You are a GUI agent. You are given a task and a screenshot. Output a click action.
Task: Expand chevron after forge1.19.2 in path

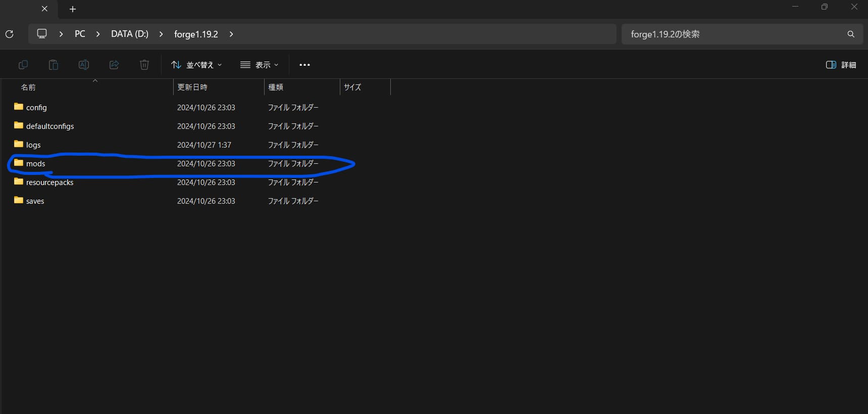[x=231, y=34]
